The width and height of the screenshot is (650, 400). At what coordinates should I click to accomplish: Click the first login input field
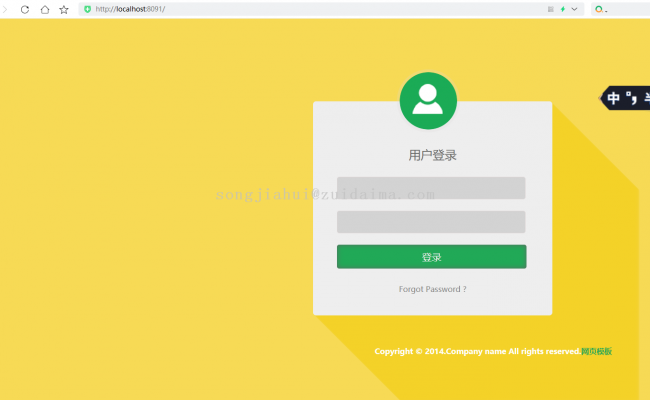[x=431, y=188]
